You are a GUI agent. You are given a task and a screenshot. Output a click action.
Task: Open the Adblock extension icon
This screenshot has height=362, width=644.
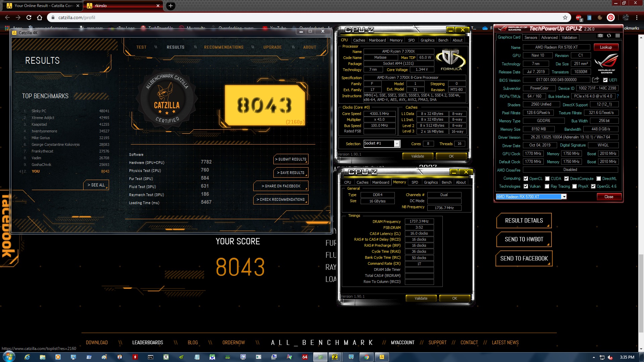pos(579,17)
